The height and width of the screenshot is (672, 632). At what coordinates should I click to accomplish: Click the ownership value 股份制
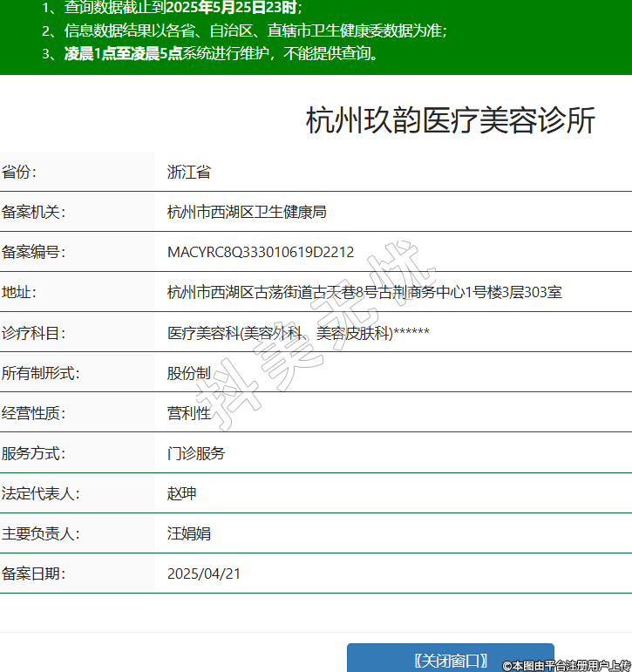tap(189, 372)
